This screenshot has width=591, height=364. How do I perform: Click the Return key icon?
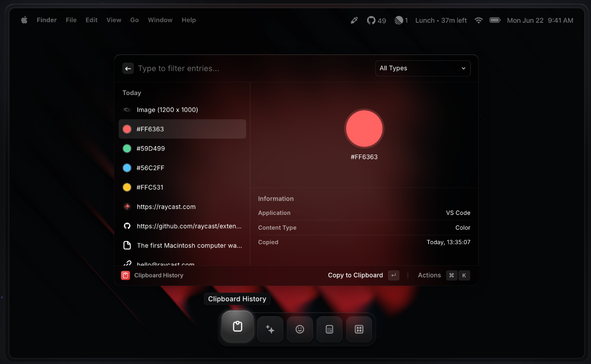click(393, 275)
